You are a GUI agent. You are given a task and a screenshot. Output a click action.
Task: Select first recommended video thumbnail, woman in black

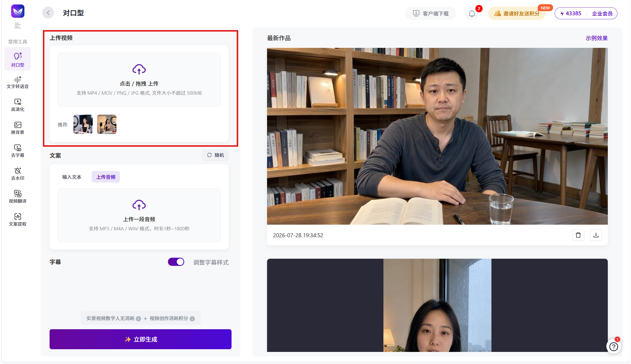click(83, 125)
